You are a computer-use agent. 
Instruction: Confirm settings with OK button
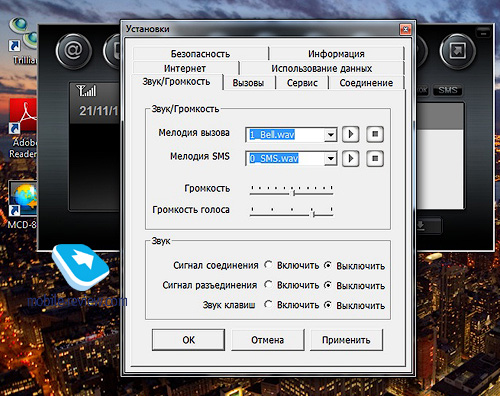(x=188, y=340)
